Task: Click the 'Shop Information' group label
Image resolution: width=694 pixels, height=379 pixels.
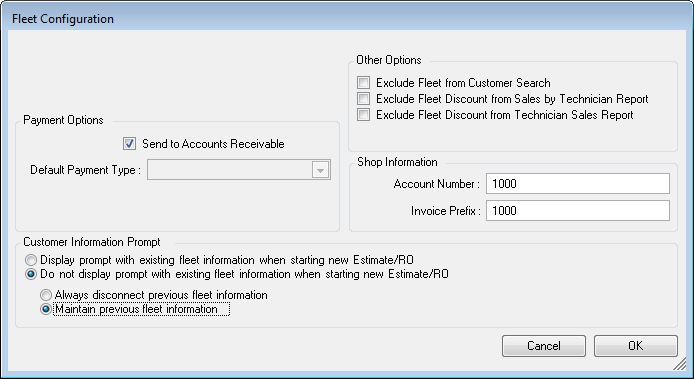Action: pos(397,162)
